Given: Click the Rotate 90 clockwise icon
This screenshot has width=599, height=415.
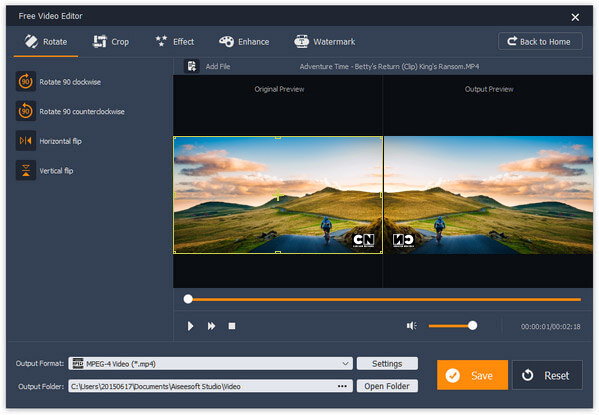Looking at the screenshot, I should tap(26, 81).
